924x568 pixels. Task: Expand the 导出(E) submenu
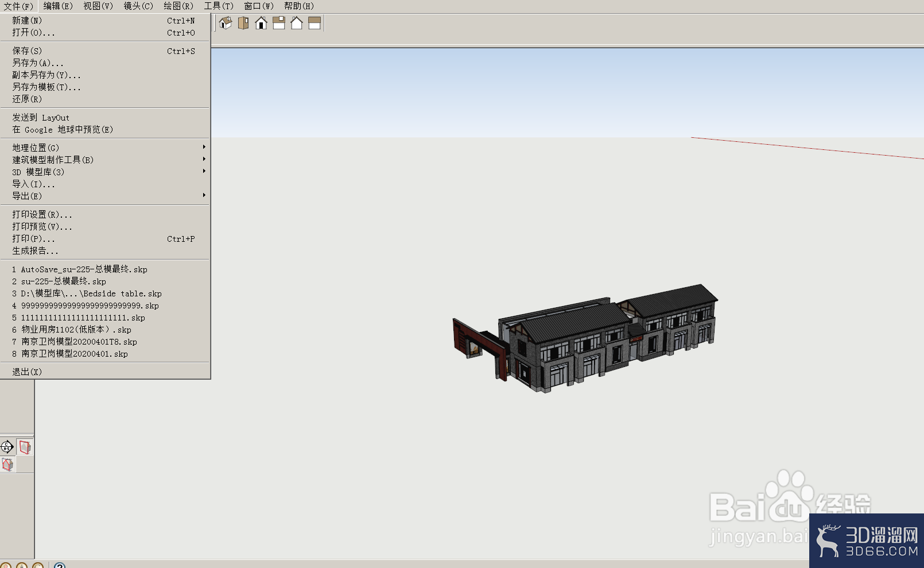point(105,196)
